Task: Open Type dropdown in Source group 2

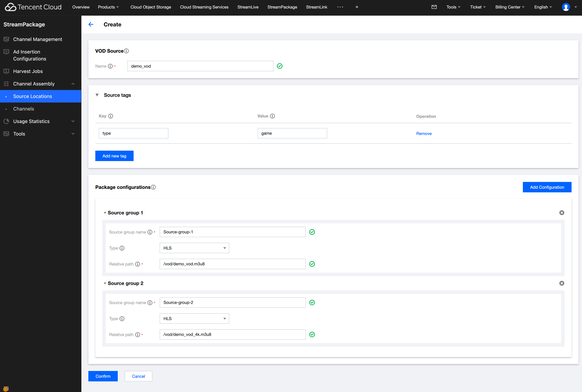Action: pos(194,318)
